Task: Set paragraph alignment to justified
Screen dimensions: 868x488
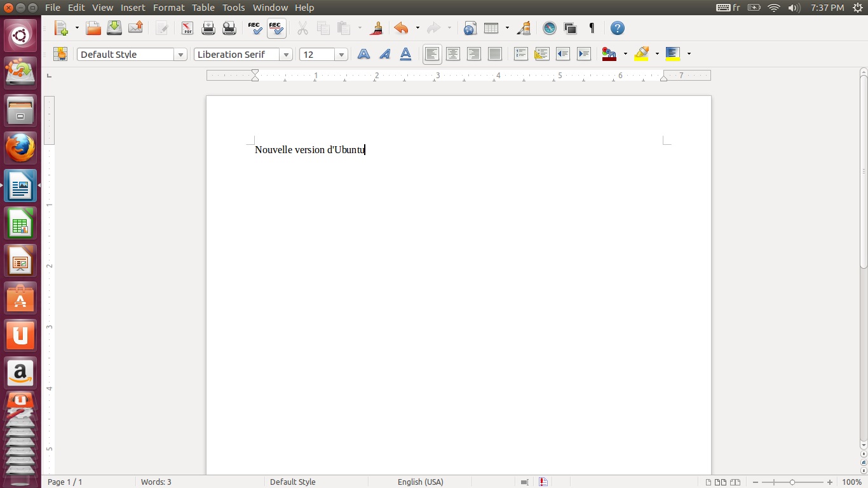Action: point(495,54)
